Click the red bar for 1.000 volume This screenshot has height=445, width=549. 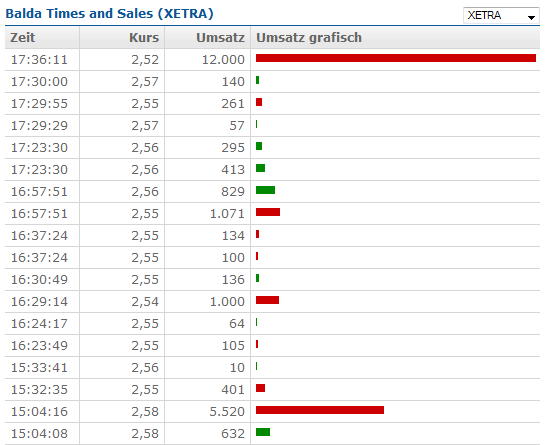pos(267,300)
